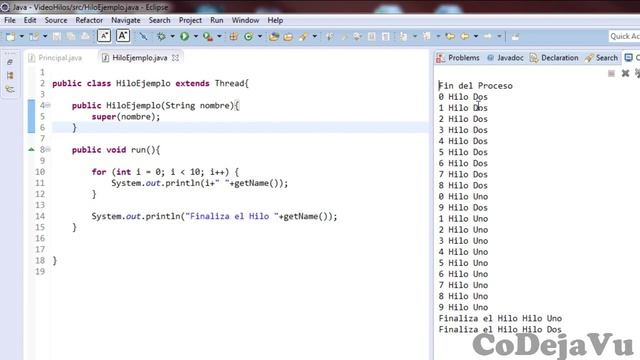Switch to the Problems tab
640x360 pixels.
(x=458, y=58)
